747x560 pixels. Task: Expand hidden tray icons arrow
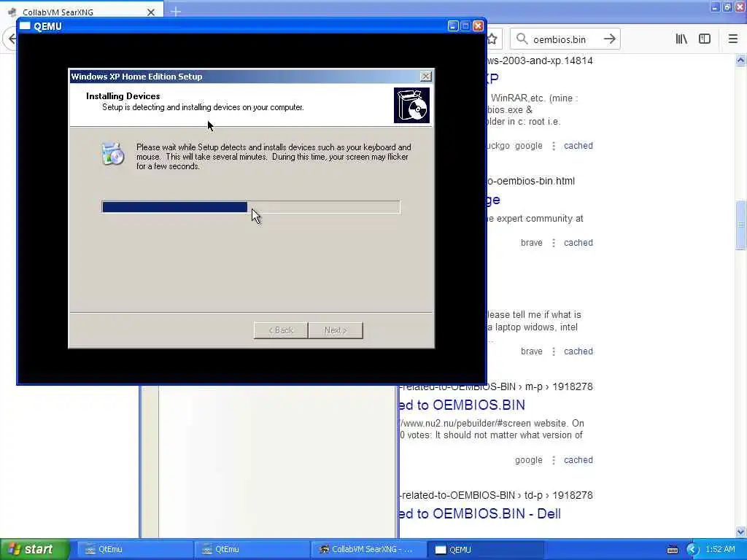point(692,550)
